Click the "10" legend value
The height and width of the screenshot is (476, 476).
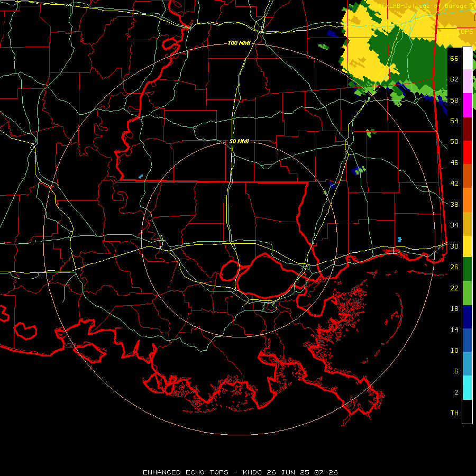tap(454, 350)
